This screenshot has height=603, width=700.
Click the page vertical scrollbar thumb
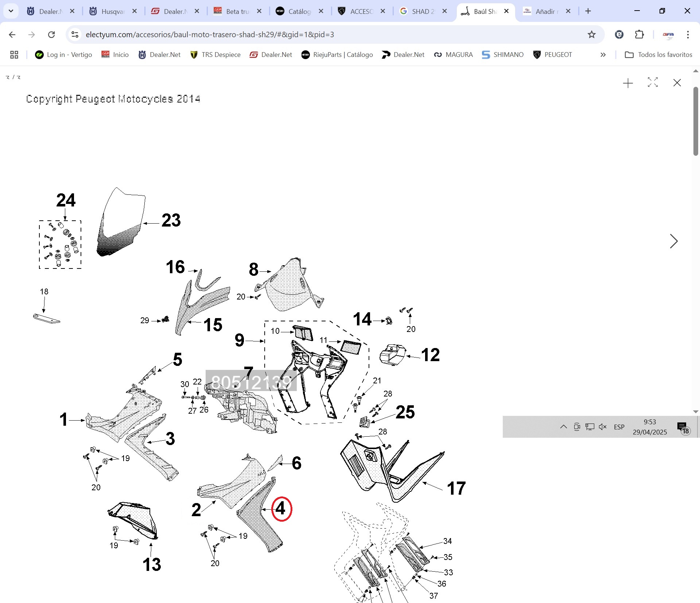(x=695, y=120)
